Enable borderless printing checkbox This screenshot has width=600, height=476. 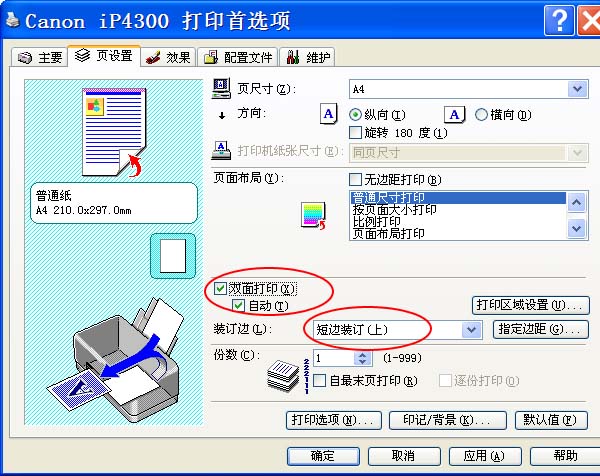point(355,179)
